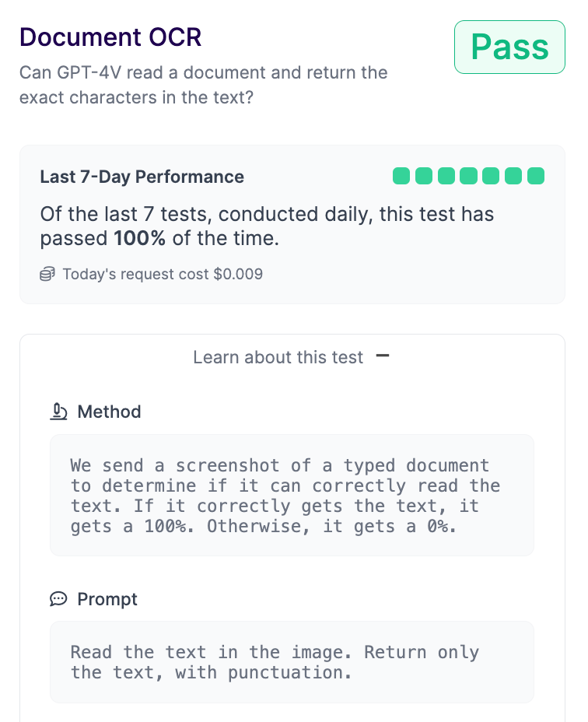Collapse section using the minus icon

383,356
